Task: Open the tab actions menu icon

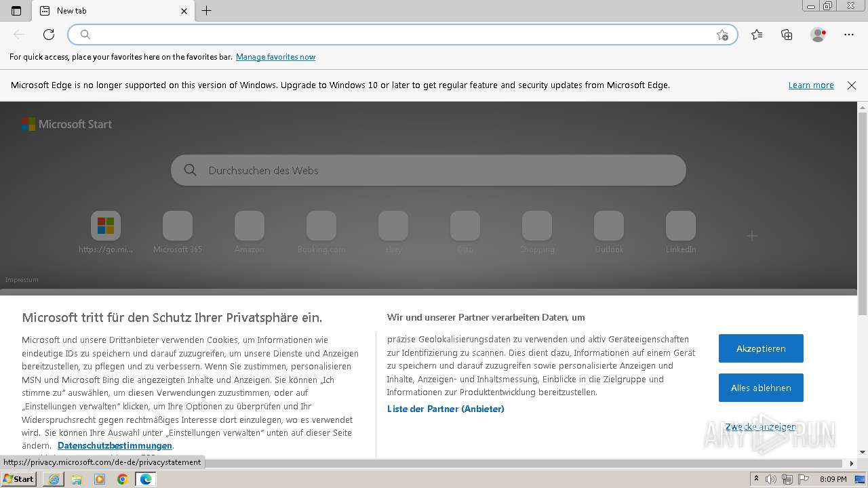Action: [16, 11]
